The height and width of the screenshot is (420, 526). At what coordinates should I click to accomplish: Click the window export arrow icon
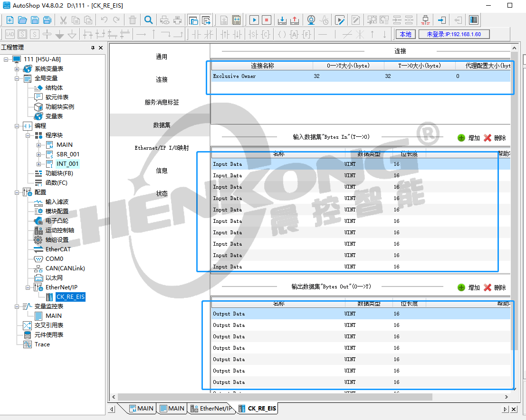pyautogui.click(x=206, y=20)
